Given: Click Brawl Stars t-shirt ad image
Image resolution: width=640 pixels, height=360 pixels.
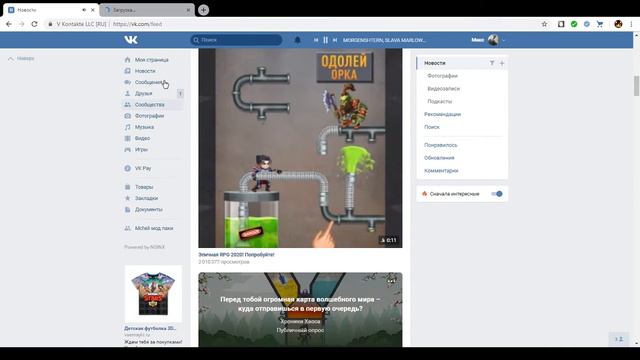Looking at the screenshot, I should point(153,294).
